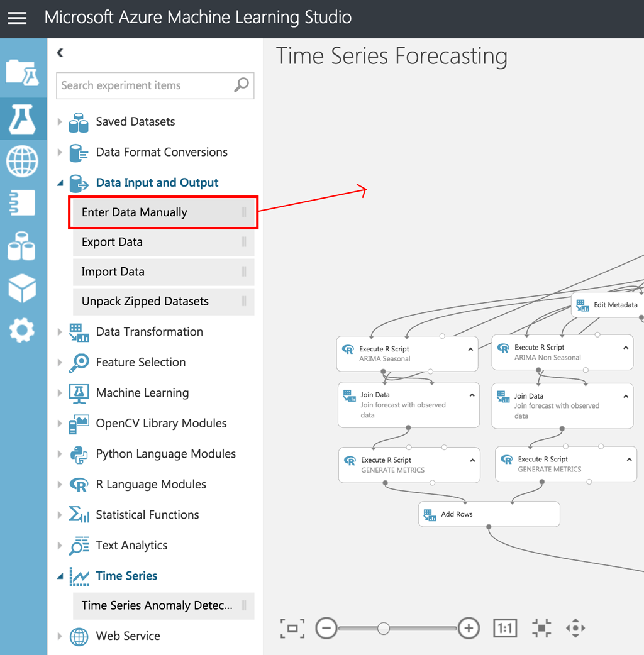Zoom out with the minus button
Viewport: 644px width, 655px height.
[326, 628]
